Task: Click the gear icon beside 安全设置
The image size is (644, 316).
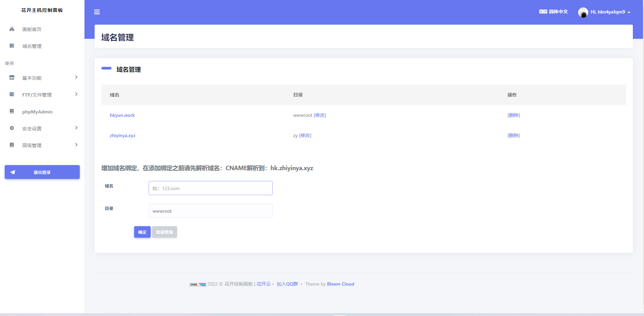Action: coord(12,128)
